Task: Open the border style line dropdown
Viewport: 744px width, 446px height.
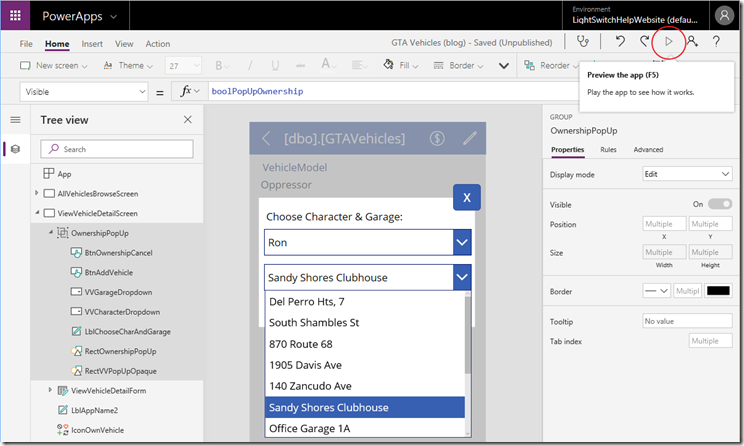Action: pos(657,291)
